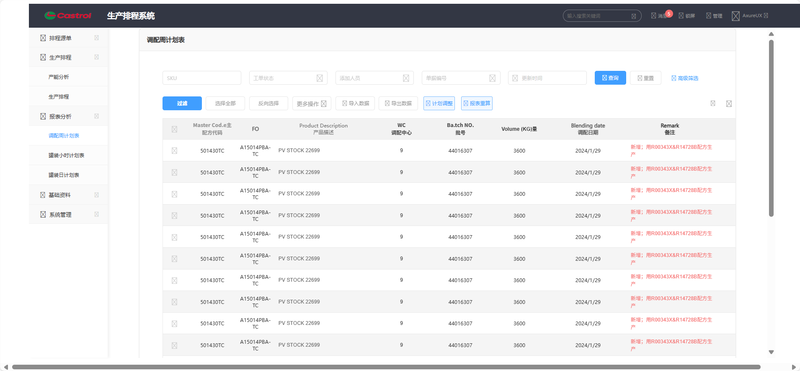Click the 查询 query button
Image resolution: width=800 pixels, height=371 pixels.
tap(610, 78)
